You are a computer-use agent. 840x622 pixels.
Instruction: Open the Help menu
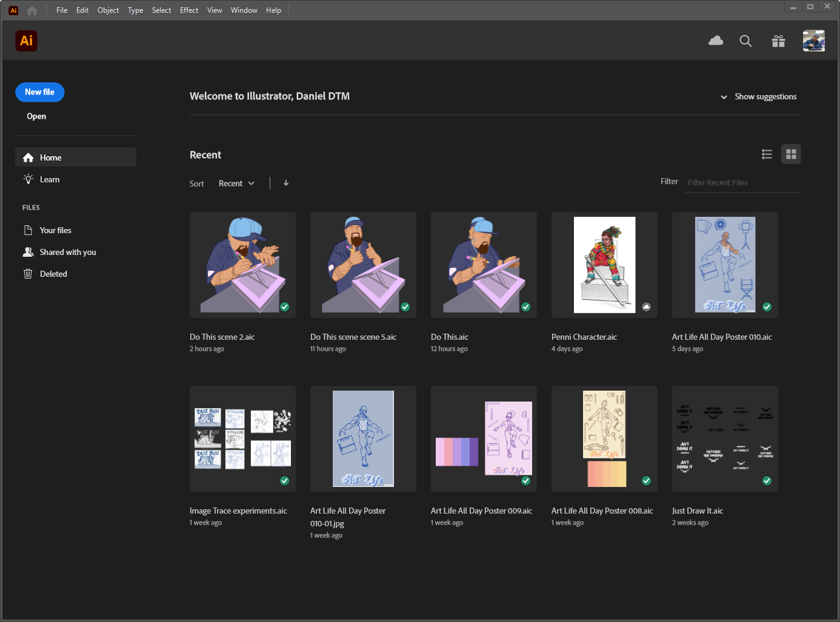coord(273,10)
